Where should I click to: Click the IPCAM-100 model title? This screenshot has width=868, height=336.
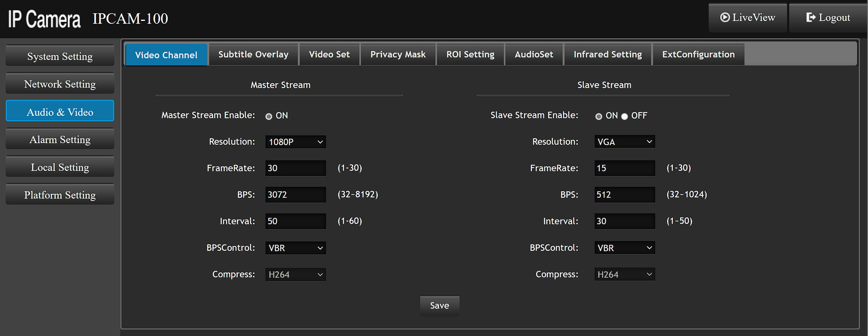pyautogui.click(x=130, y=18)
